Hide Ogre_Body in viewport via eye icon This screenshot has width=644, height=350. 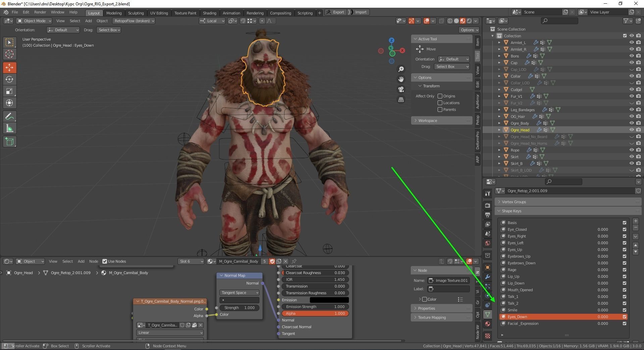pos(632,123)
